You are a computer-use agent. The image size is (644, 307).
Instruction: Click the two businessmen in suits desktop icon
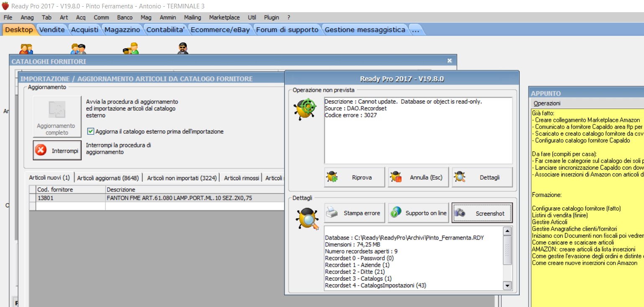[x=78, y=49]
